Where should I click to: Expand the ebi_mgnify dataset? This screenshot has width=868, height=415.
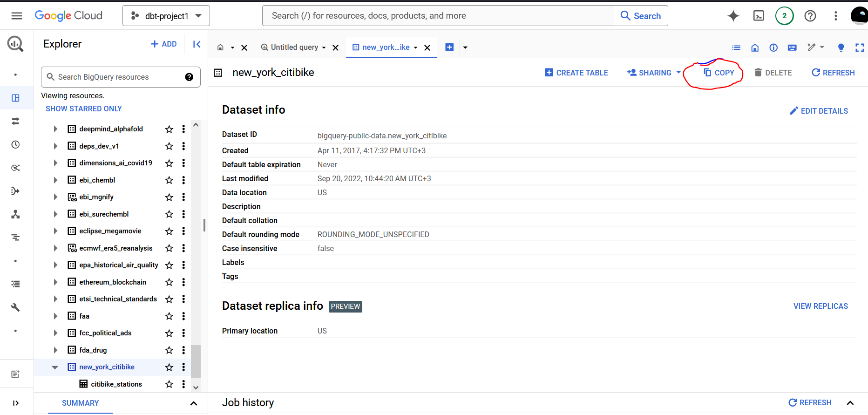coord(55,197)
